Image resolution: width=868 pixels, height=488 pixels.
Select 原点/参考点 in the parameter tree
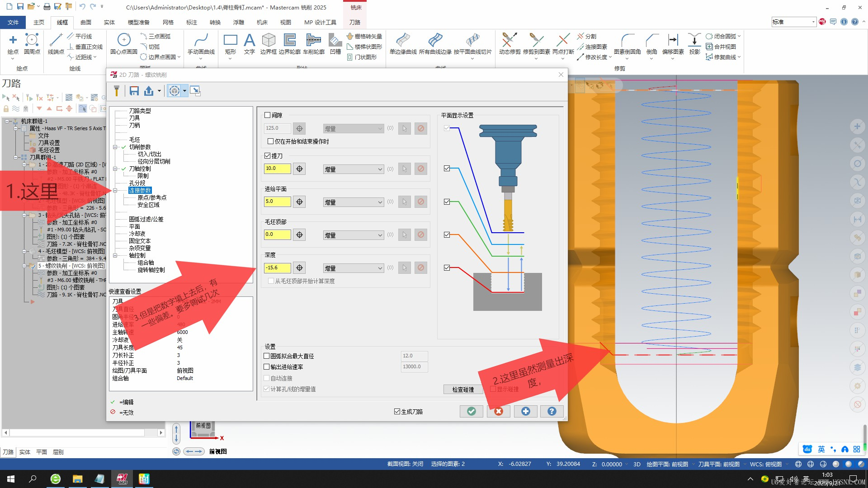click(x=152, y=197)
